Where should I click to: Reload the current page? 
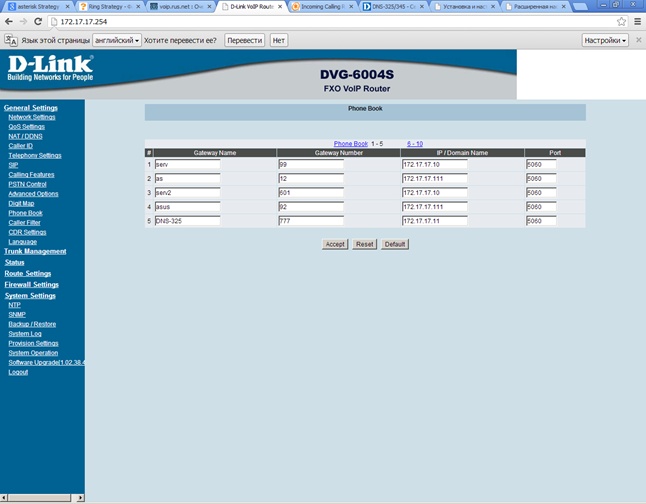pyautogui.click(x=38, y=21)
